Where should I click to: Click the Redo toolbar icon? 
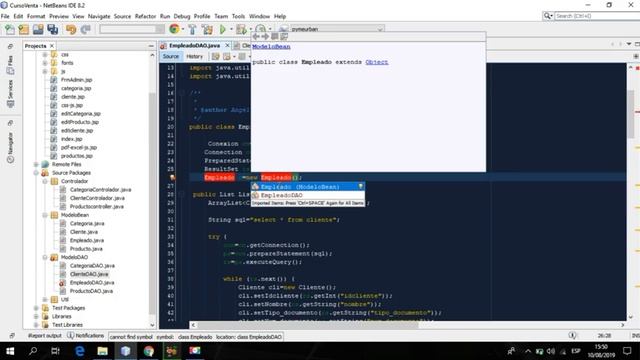point(85,29)
